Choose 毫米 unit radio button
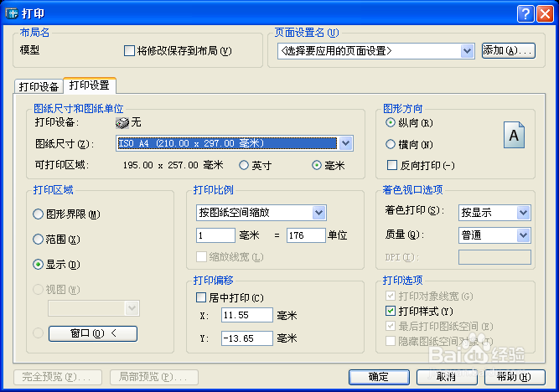Viewport: 559px width, 392px height. (317, 165)
